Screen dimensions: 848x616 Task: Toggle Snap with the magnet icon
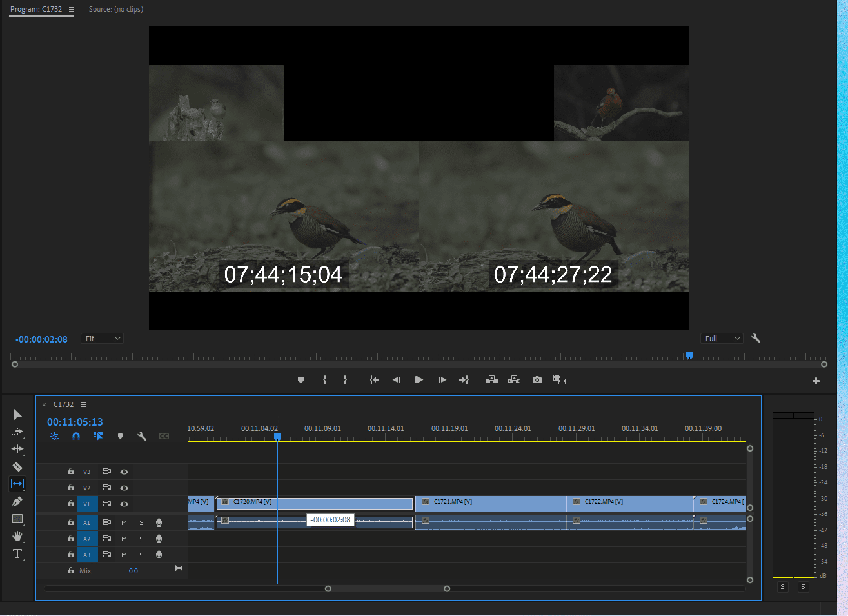coord(76,436)
